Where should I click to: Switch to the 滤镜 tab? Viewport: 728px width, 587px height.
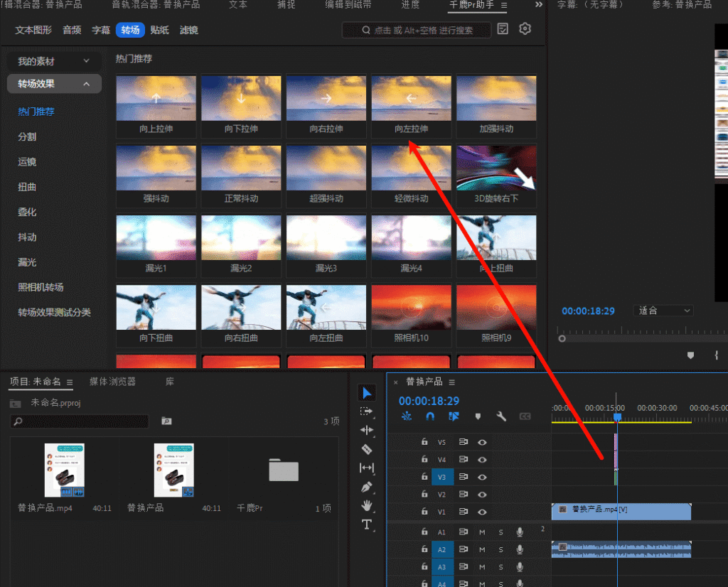(188, 30)
